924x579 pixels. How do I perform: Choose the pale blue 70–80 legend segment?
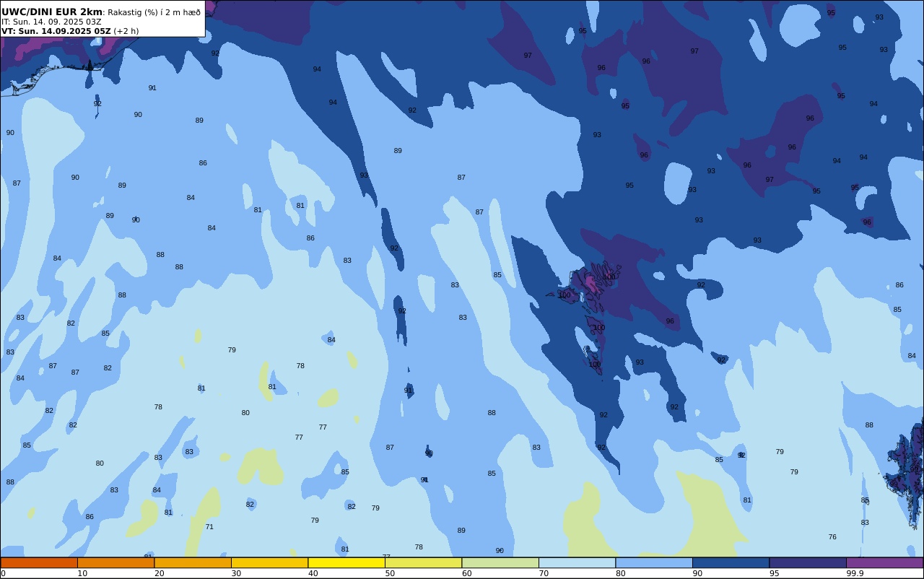click(577, 562)
